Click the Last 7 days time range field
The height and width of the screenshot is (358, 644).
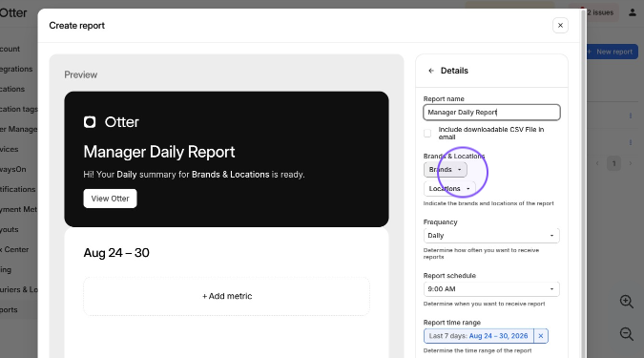pyautogui.click(x=479, y=336)
